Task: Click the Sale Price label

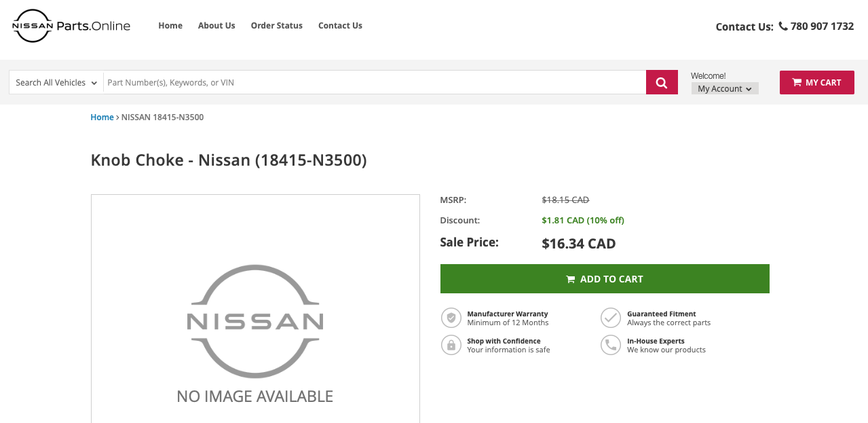Action: (x=469, y=242)
